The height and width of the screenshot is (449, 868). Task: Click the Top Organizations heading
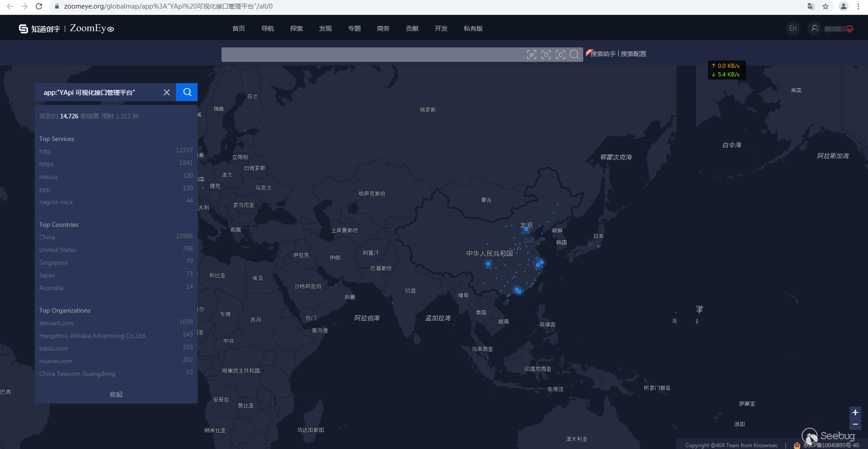tap(65, 310)
